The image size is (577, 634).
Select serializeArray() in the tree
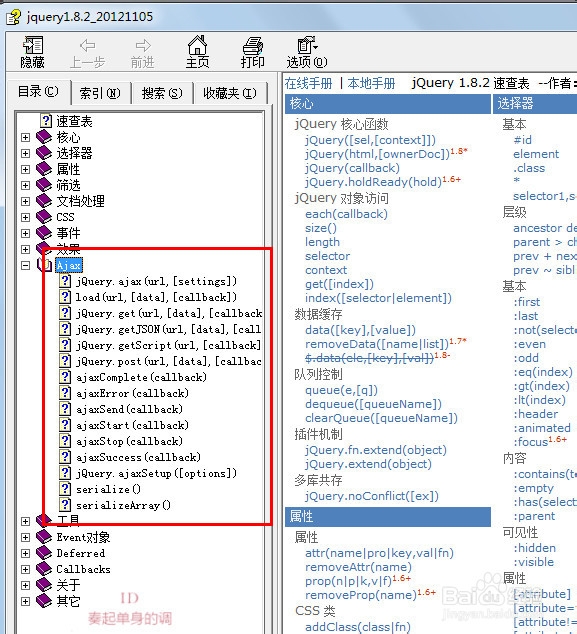[123, 505]
